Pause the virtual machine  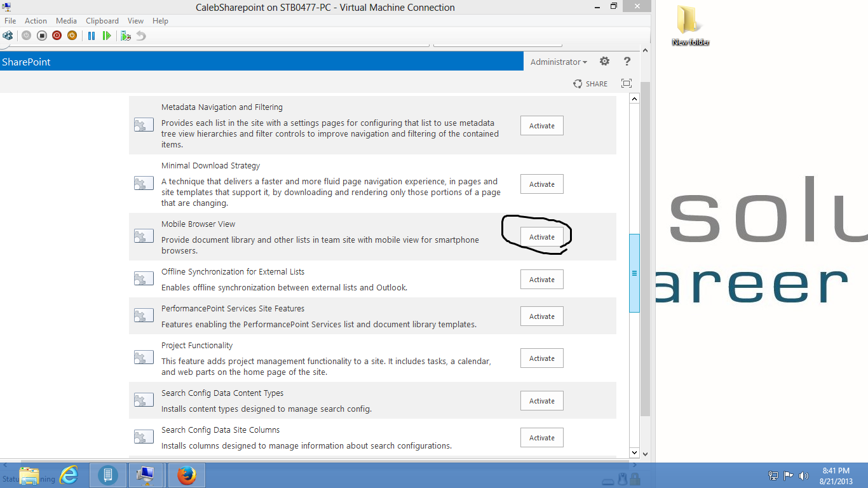tap(92, 36)
